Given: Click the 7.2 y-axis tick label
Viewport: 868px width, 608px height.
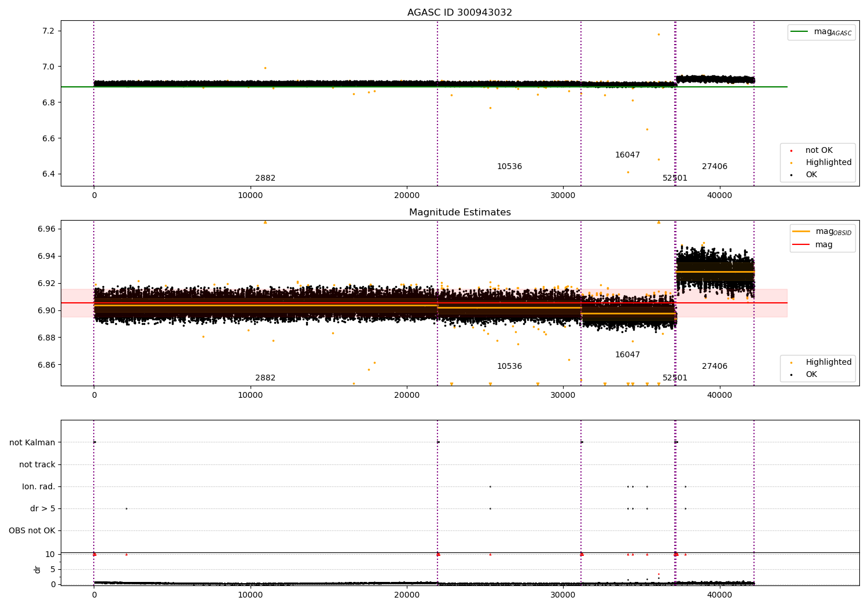Looking at the screenshot, I should coord(48,31).
